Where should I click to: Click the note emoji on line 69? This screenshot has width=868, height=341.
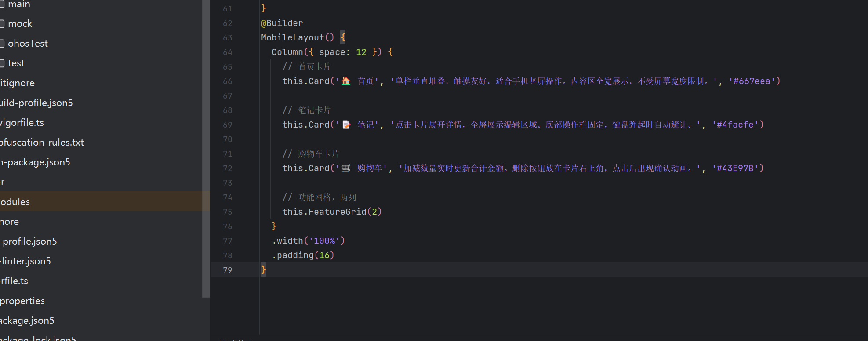346,125
